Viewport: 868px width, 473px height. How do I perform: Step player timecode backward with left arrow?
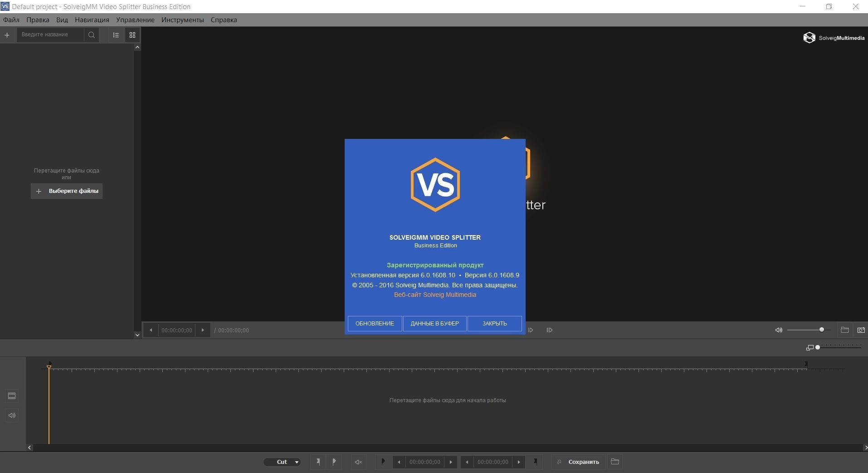pos(151,330)
